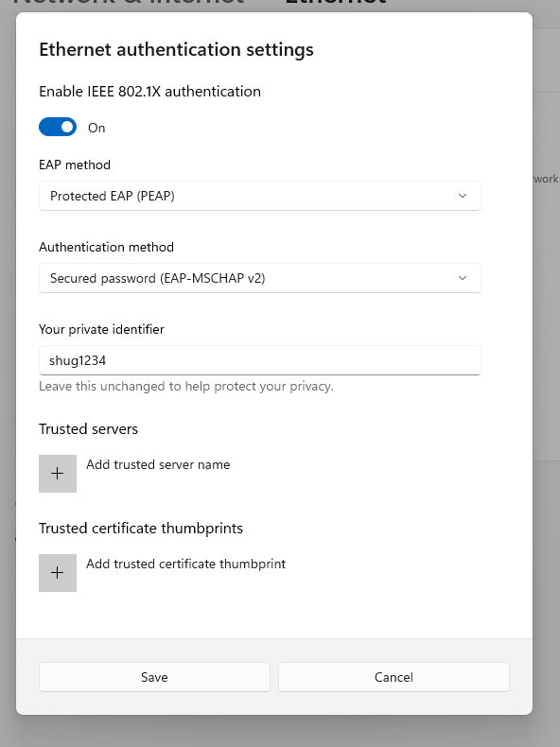Click the On label beside the toggle
This screenshot has width=560, height=747.
(96, 128)
